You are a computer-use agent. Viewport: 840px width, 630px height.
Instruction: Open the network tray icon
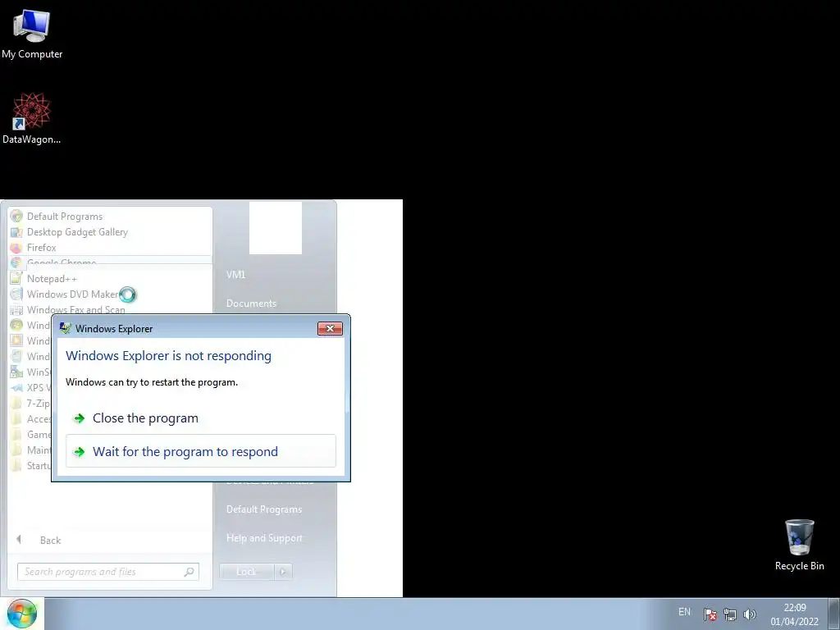click(x=729, y=614)
